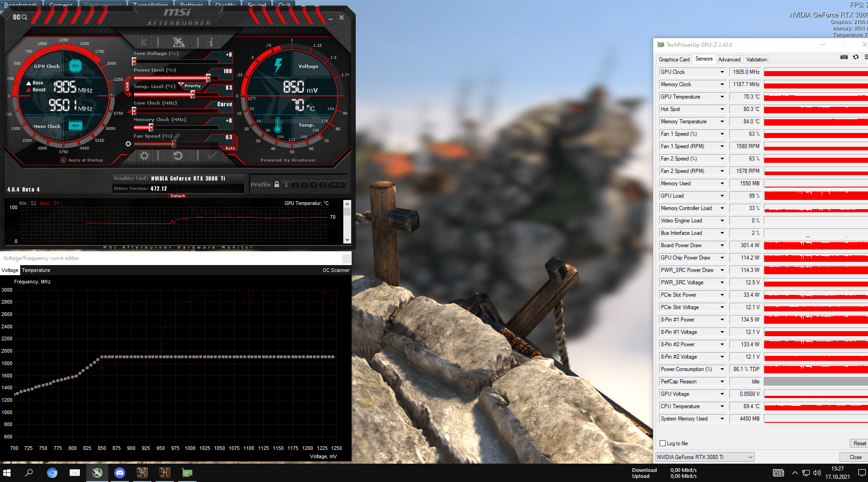
Task: Click the Temp. Limit slider handle
Action: coord(193,94)
